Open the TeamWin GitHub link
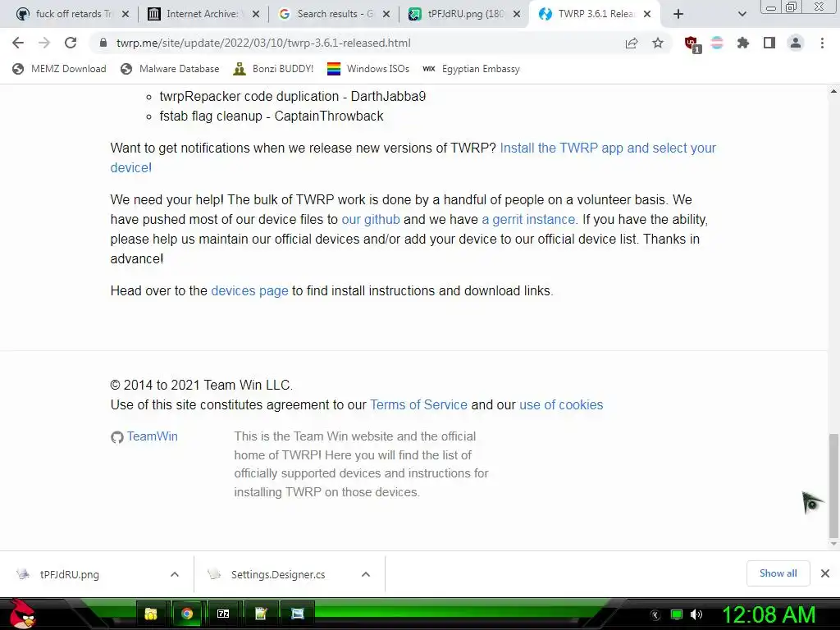This screenshot has width=840, height=630. point(144,436)
